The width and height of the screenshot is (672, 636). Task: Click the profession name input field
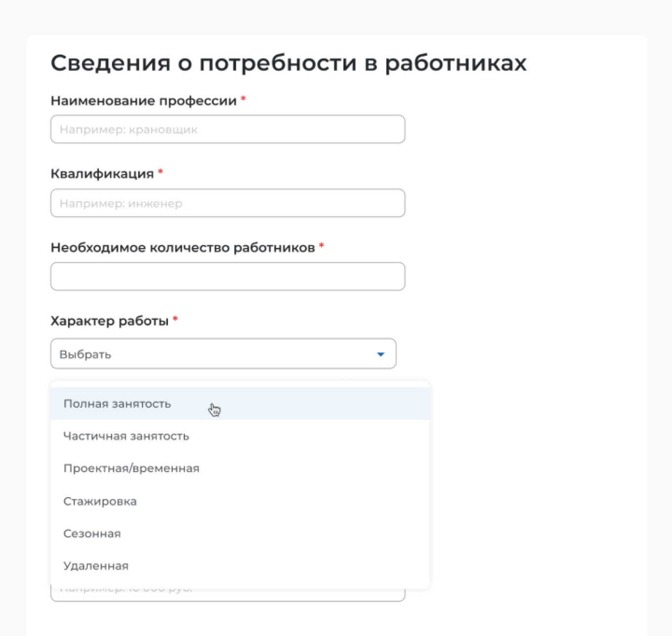tap(227, 129)
